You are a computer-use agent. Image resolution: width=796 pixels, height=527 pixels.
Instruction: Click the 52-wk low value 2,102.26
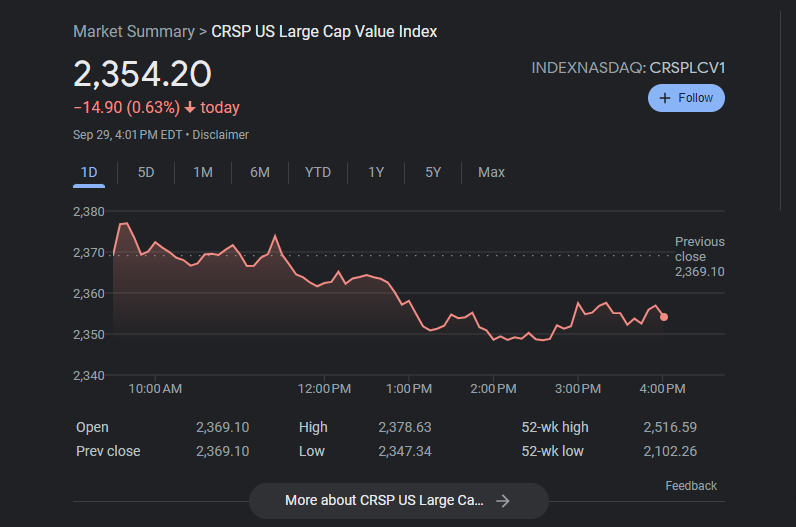(x=670, y=451)
